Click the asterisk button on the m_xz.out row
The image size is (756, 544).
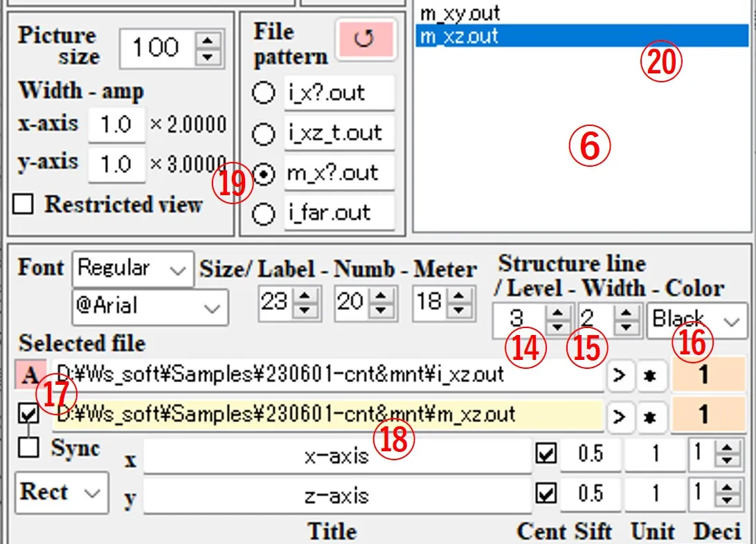point(651,415)
